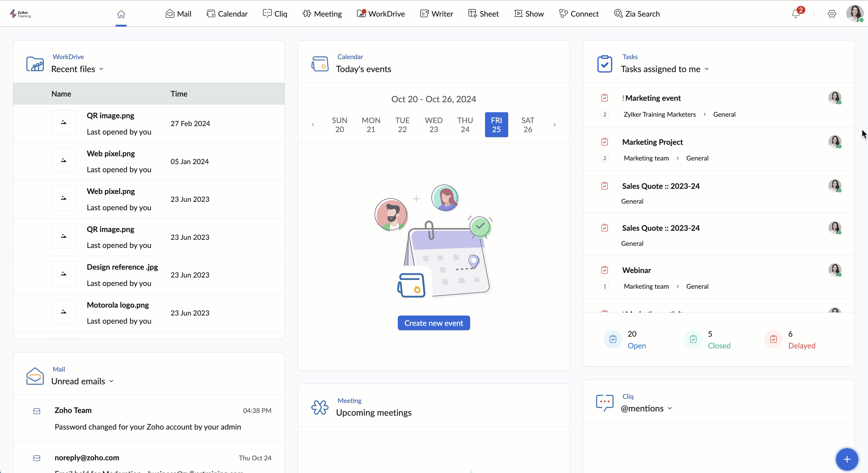
Task: Expand the Tasks assigned to me dropdown
Action: pos(707,69)
